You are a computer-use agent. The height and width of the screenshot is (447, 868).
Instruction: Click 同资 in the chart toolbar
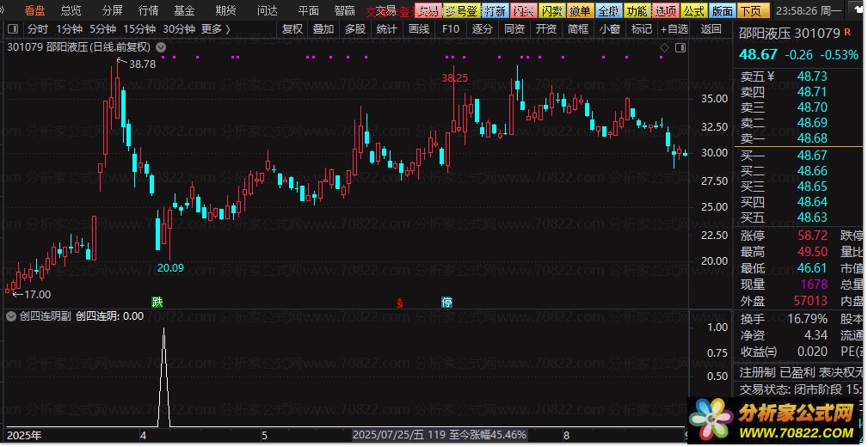(514, 28)
